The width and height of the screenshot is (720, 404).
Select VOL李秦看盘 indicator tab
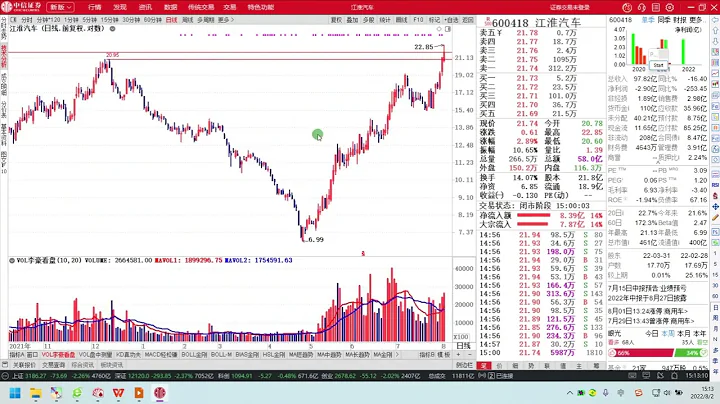(x=58, y=355)
